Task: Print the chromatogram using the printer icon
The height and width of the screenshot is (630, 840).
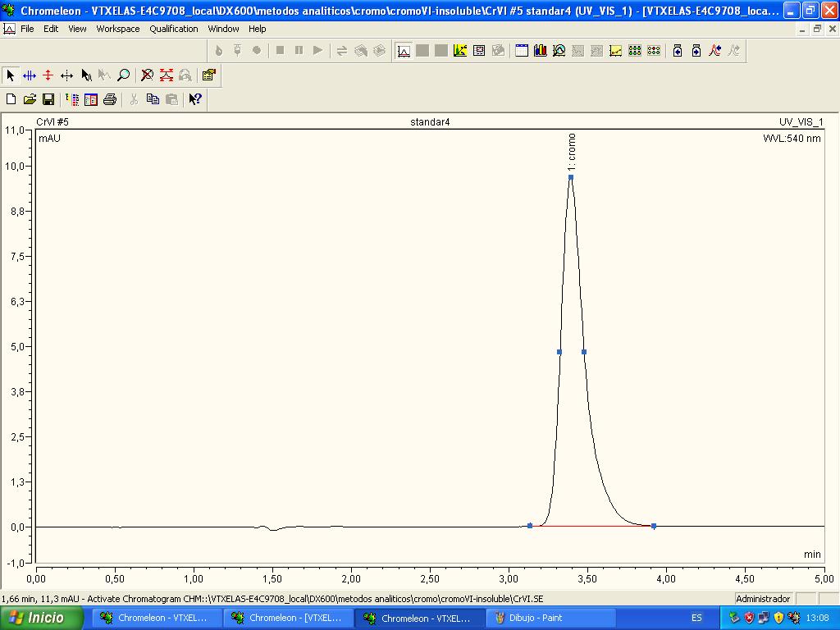Action: tap(110, 99)
